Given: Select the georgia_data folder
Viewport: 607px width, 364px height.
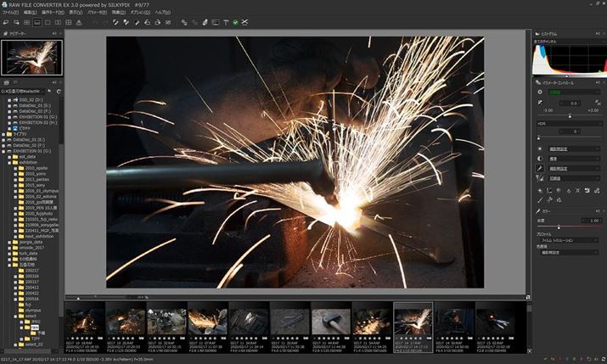Looking at the screenshot, I should pyautogui.click(x=31, y=242).
